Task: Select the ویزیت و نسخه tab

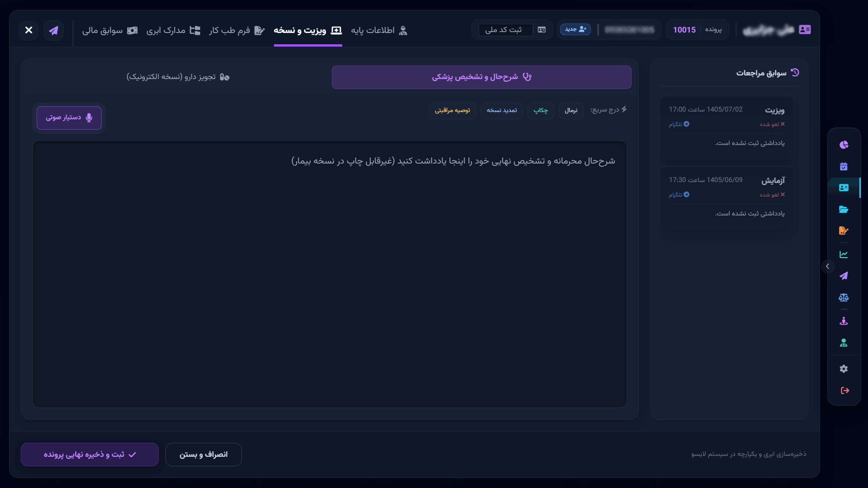Action: tap(308, 30)
